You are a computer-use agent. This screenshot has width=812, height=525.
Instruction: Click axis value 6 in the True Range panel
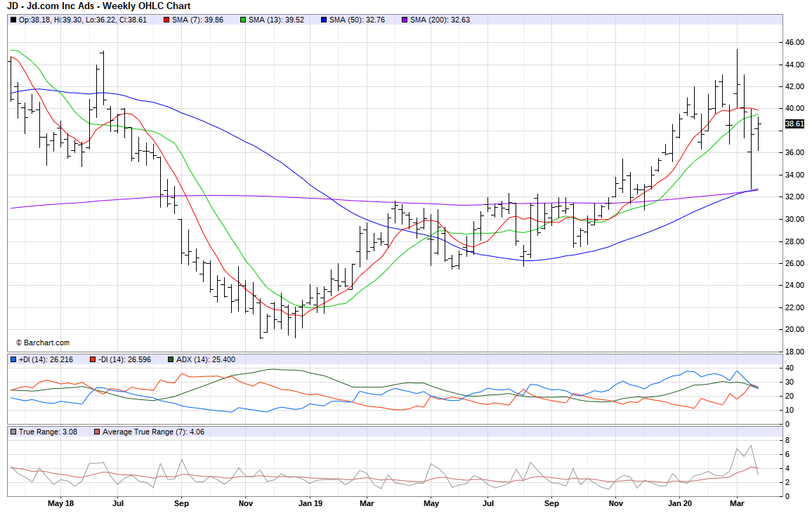coord(787,455)
